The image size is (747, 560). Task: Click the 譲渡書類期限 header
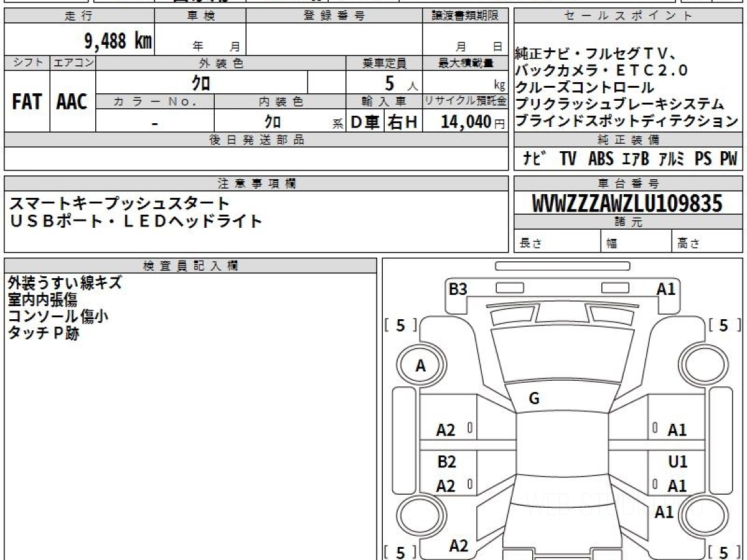[x=466, y=16]
